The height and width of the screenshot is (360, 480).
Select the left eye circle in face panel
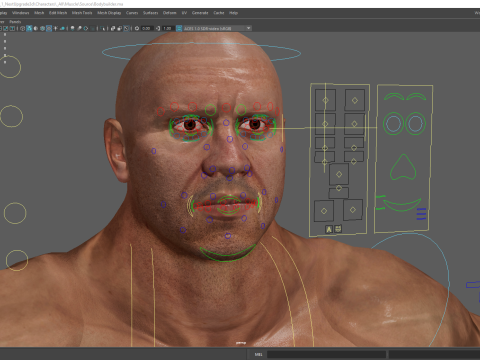click(x=394, y=123)
